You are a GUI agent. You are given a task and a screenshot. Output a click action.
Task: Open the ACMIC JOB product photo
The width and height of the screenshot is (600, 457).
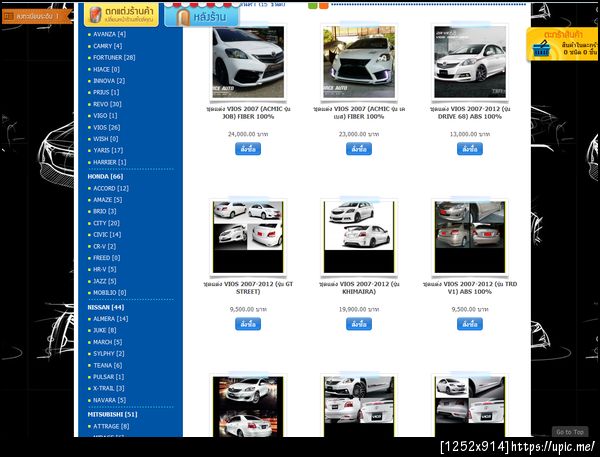pos(248,62)
